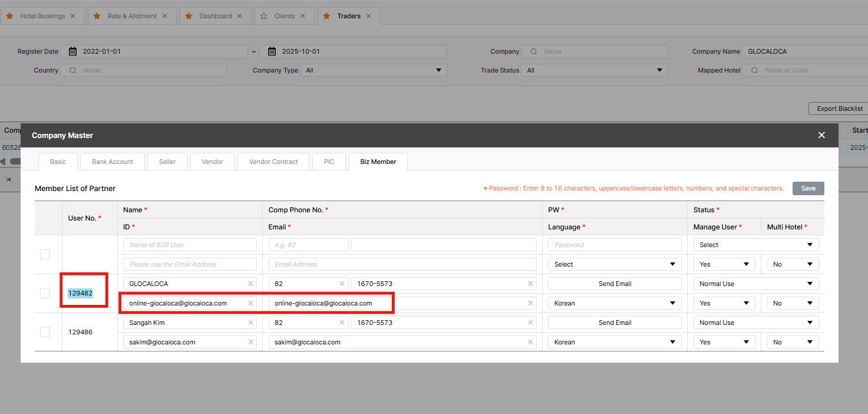Open the Register Date start calendar icon
This screenshot has height=414, width=868.
click(73, 51)
